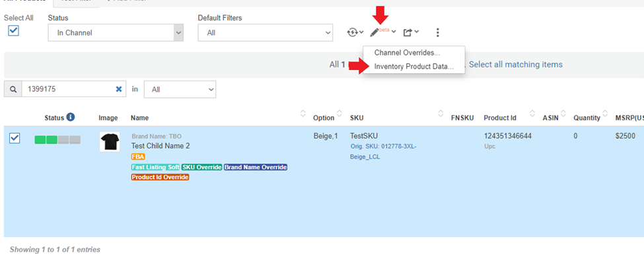
Task: Click the Test Child Name 2 product name
Action: click(161, 146)
